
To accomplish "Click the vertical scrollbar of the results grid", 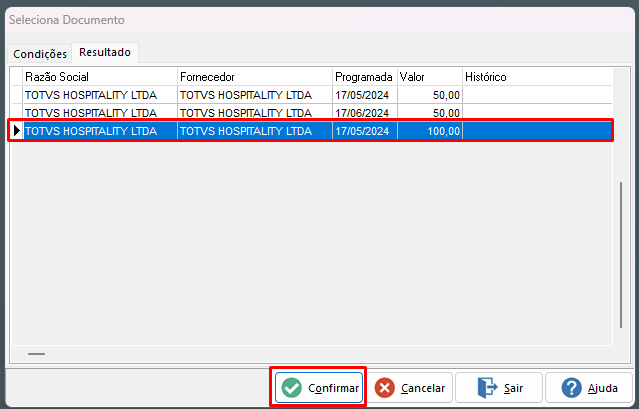I will 621,255.
